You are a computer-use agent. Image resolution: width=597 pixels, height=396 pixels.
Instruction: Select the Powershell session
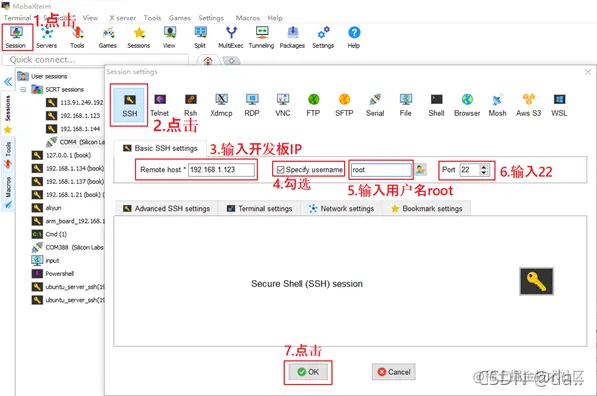pyautogui.click(x=53, y=274)
